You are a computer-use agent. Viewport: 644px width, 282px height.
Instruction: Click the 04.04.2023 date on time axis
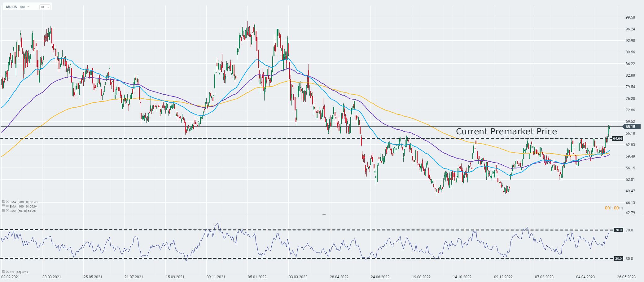tap(585, 277)
